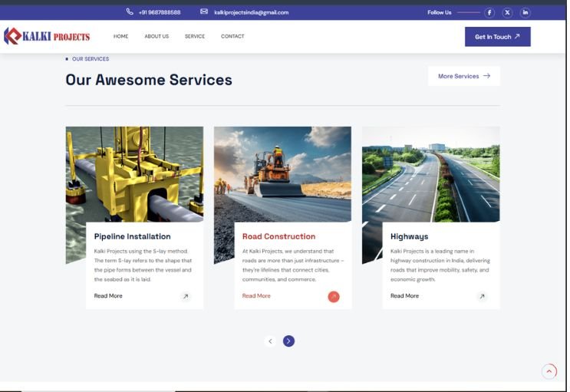This screenshot has height=392, width=570.
Task: Click the kalkiprojectsindia@gmail.com email link
Action: [x=252, y=12]
